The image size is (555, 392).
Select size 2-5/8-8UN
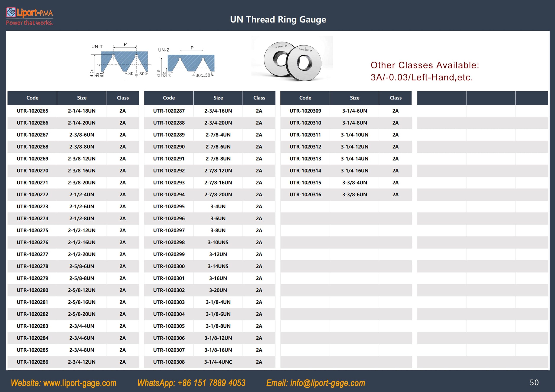click(82, 278)
